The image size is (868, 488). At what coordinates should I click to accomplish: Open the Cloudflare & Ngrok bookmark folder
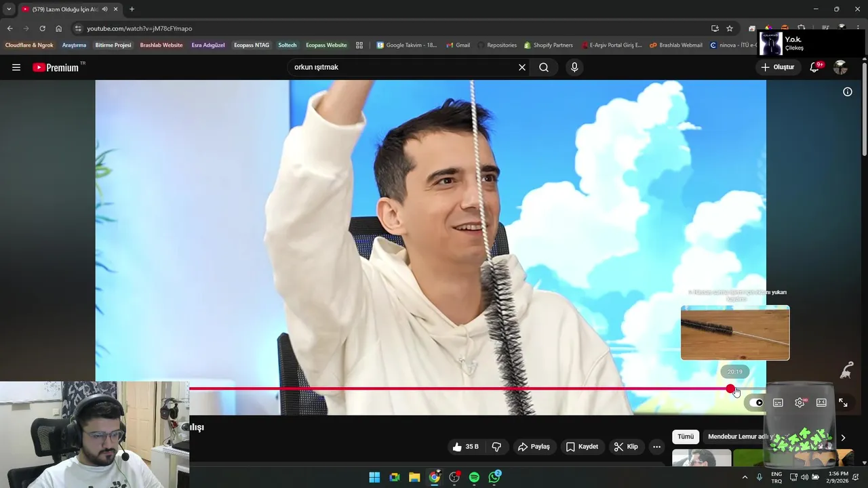pyautogui.click(x=29, y=45)
